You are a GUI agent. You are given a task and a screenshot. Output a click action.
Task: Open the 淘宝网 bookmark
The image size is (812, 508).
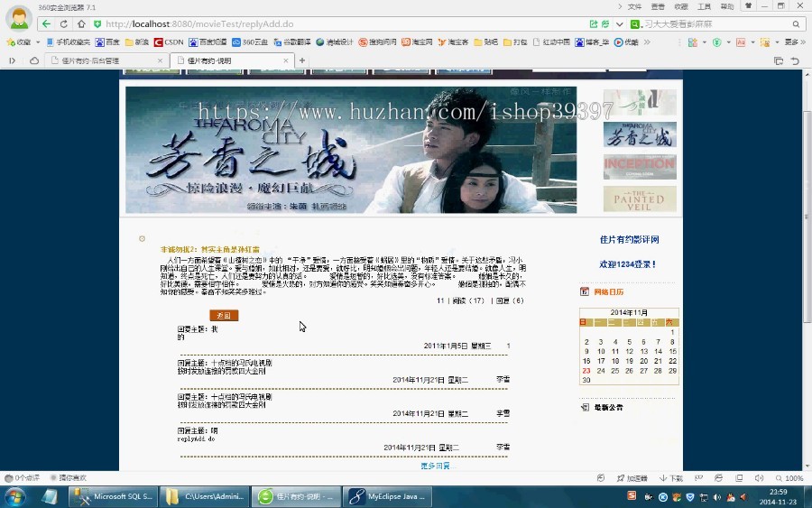[x=417, y=42]
